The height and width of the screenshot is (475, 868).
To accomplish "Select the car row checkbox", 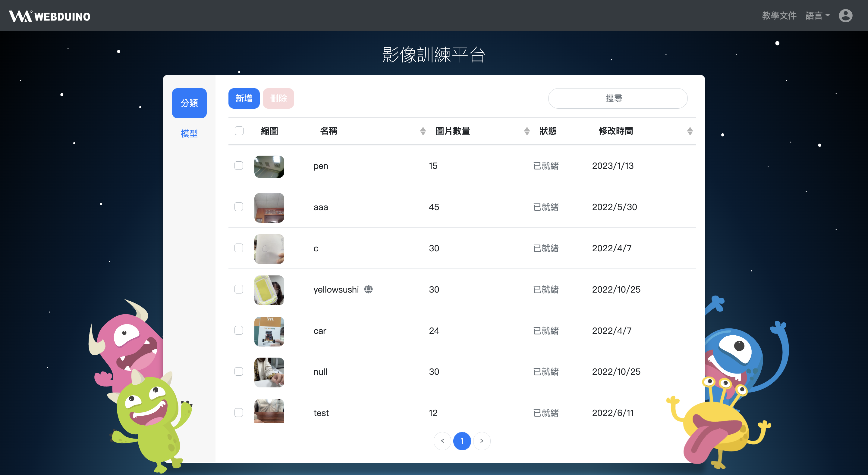I will [x=239, y=330].
